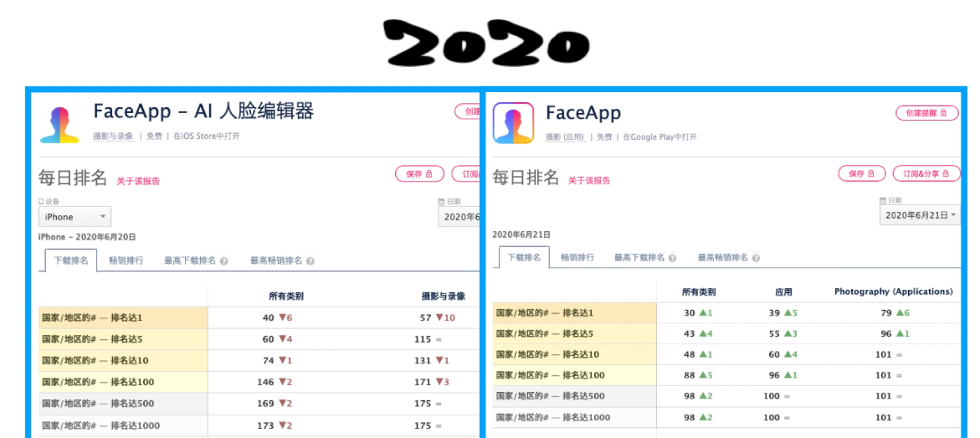Click help icon beside 最高下载排名 in iOS panel
This screenshot has width=980, height=438.
[224, 261]
